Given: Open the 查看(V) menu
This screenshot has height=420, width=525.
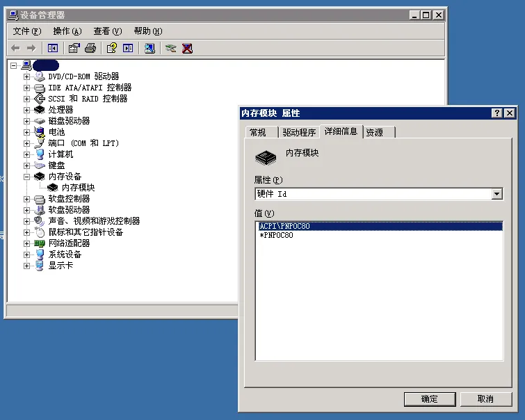Looking at the screenshot, I should 108,31.
